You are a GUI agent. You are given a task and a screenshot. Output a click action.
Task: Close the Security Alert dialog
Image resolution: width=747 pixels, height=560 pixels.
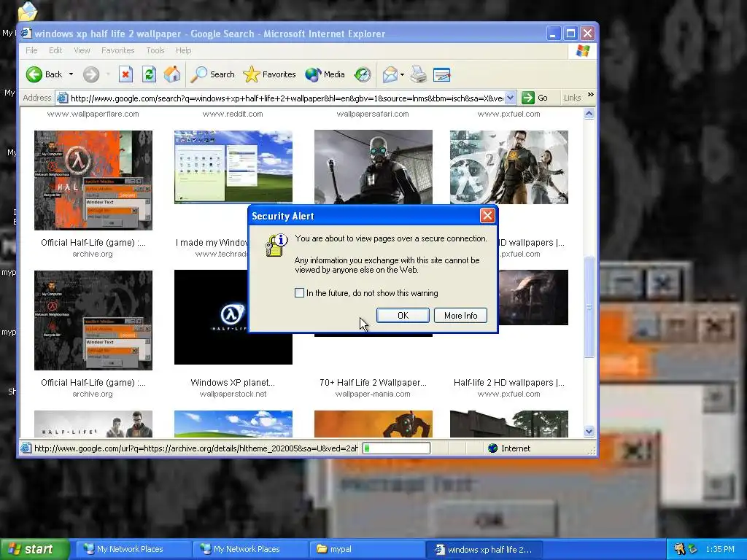click(x=487, y=216)
